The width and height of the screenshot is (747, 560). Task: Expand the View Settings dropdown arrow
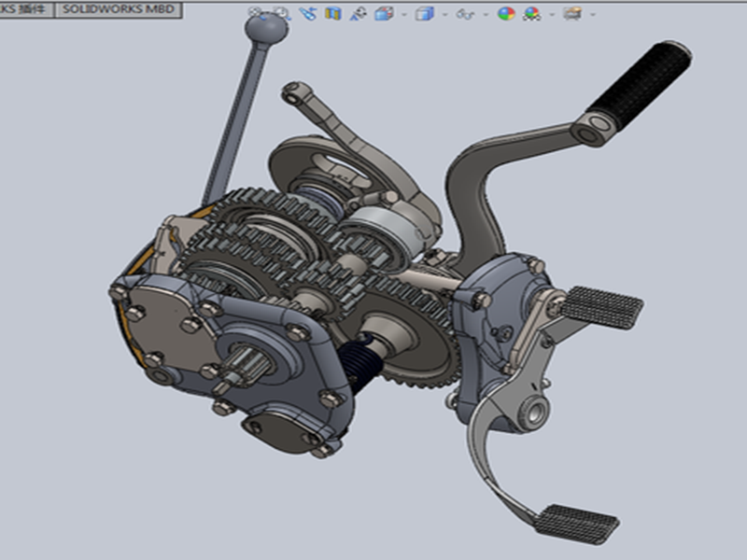click(x=593, y=15)
